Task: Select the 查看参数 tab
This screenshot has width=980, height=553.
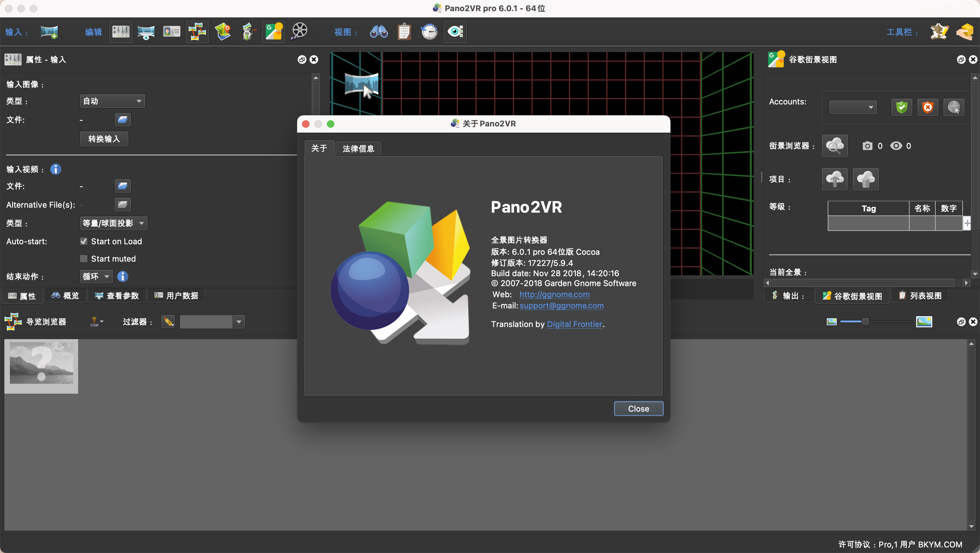Action: pos(117,296)
